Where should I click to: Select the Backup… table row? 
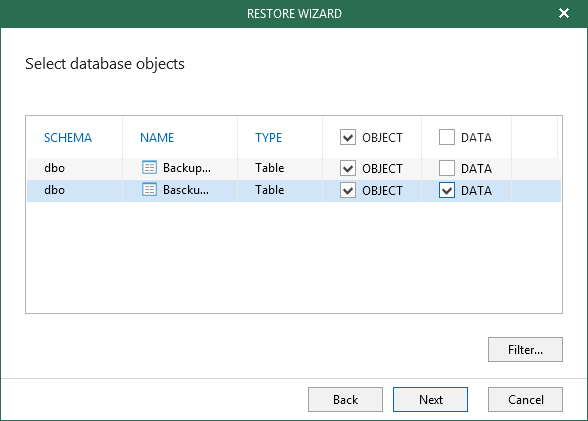point(294,168)
